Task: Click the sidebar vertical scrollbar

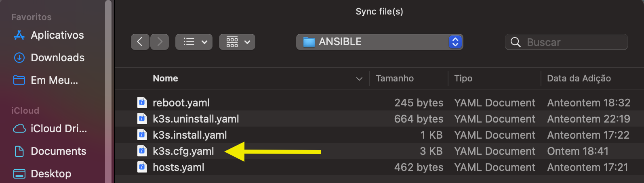Action: [x=108, y=91]
